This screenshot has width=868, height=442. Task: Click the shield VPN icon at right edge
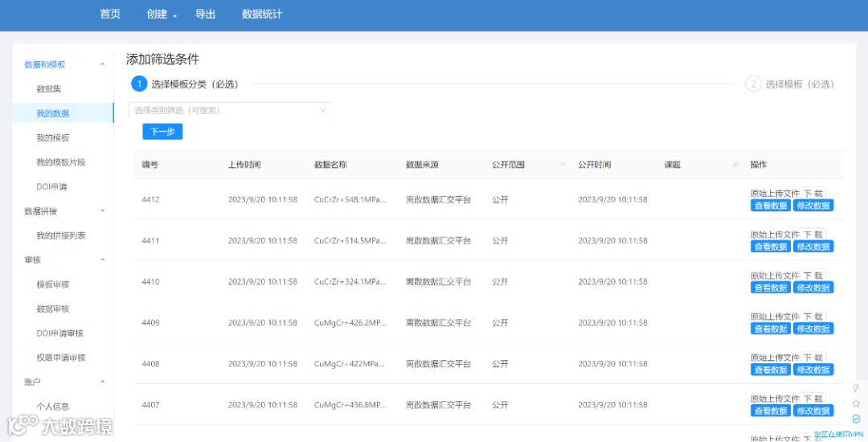coord(856,419)
